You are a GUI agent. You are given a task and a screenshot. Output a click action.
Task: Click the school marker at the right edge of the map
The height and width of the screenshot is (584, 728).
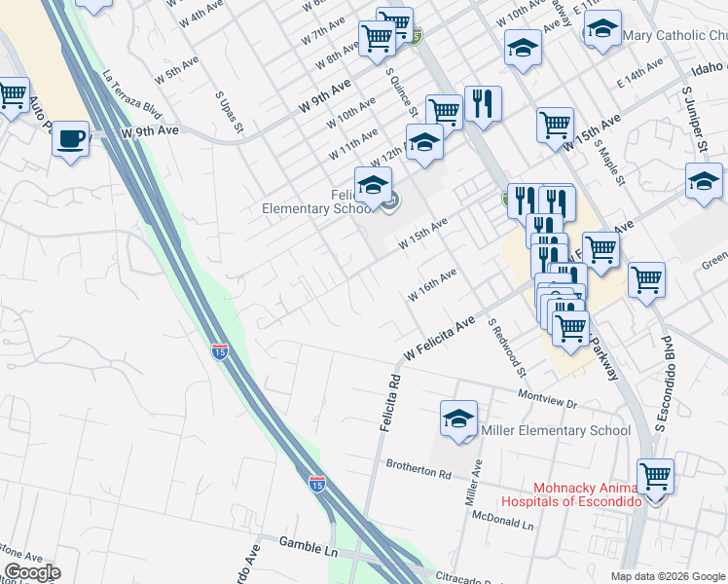(x=704, y=182)
